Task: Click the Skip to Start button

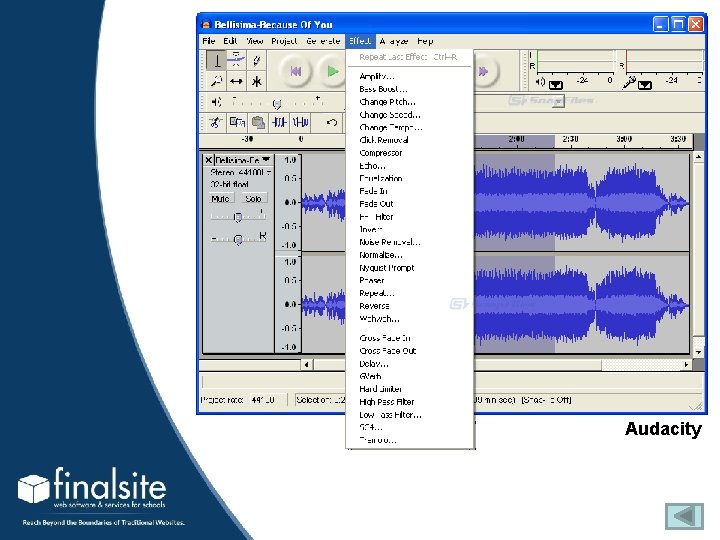Action: click(x=295, y=71)
